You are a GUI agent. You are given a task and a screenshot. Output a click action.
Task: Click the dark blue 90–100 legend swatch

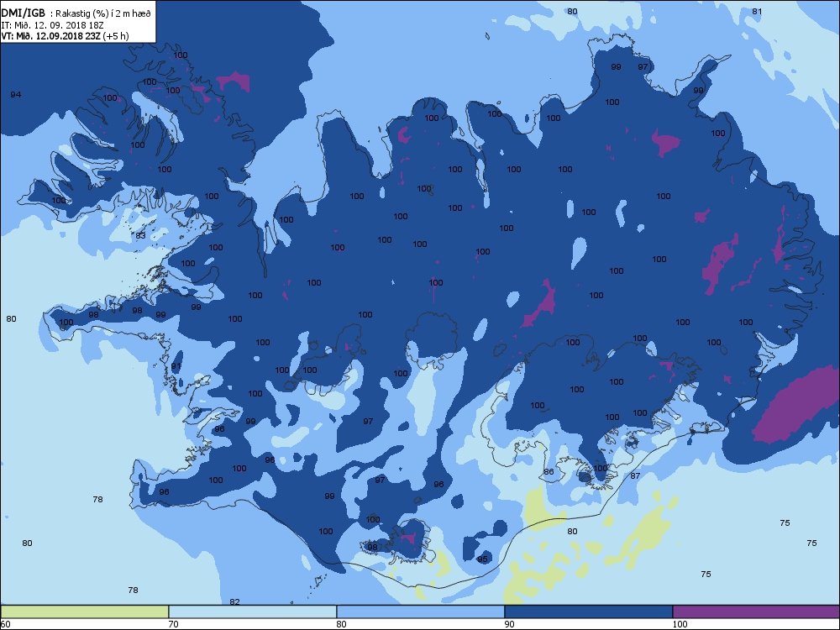point(588,612)
